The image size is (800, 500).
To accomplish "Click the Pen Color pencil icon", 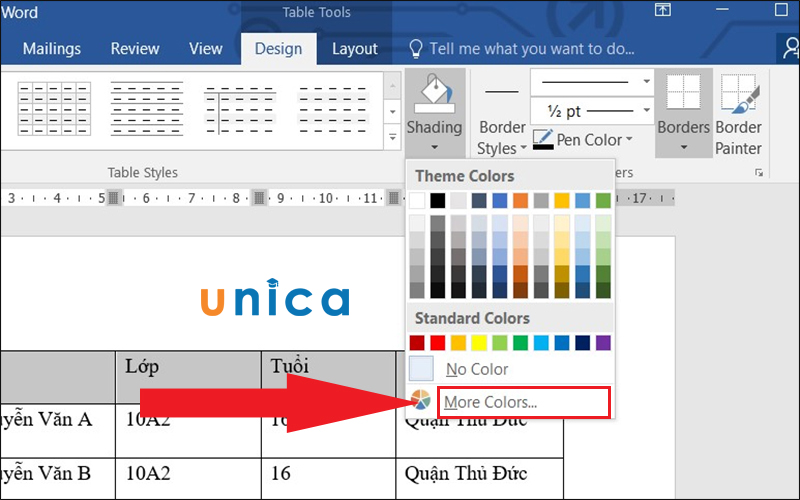I will (543, 139).
